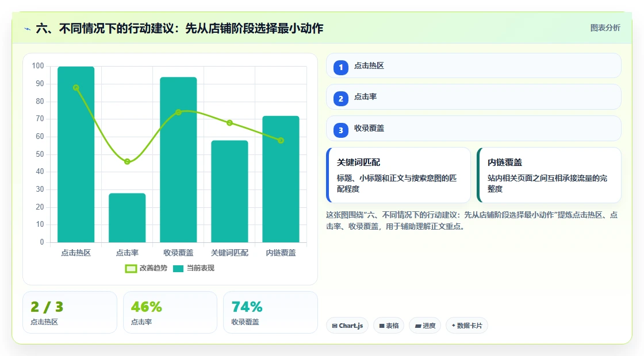Click the 当前表现 legend label
Viewport: 644px width, 356px height.
tap(201, 268)
